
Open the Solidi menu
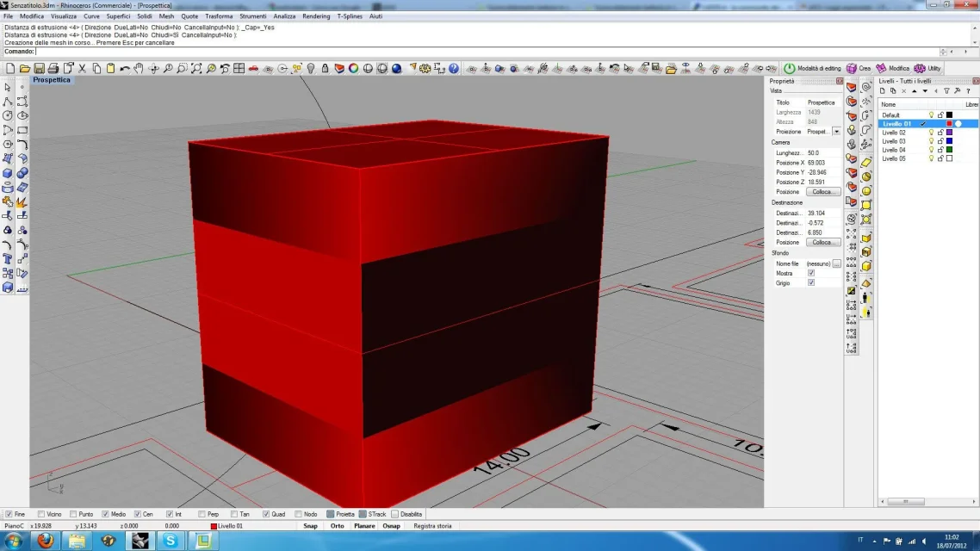(145, 16)
